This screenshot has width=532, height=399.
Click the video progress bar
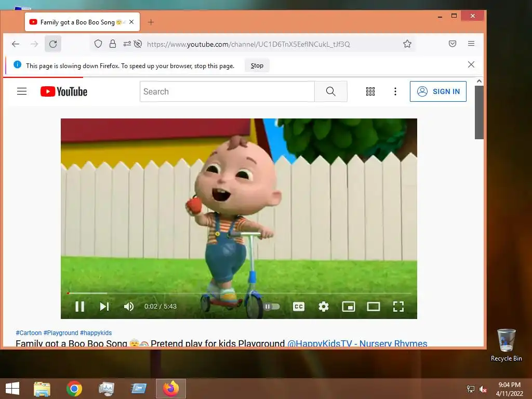pos(239,293)
